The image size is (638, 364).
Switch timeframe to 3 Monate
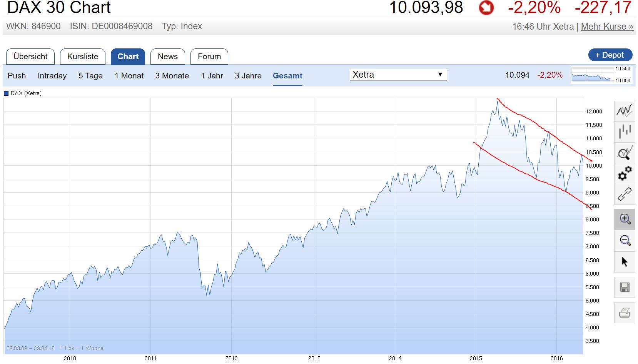[172, 76]
